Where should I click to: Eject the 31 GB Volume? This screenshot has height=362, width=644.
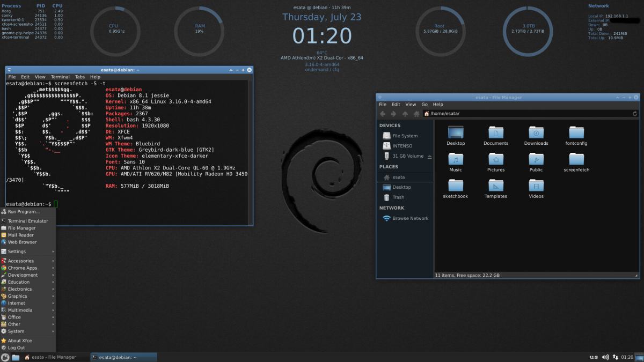click(429, 157)
